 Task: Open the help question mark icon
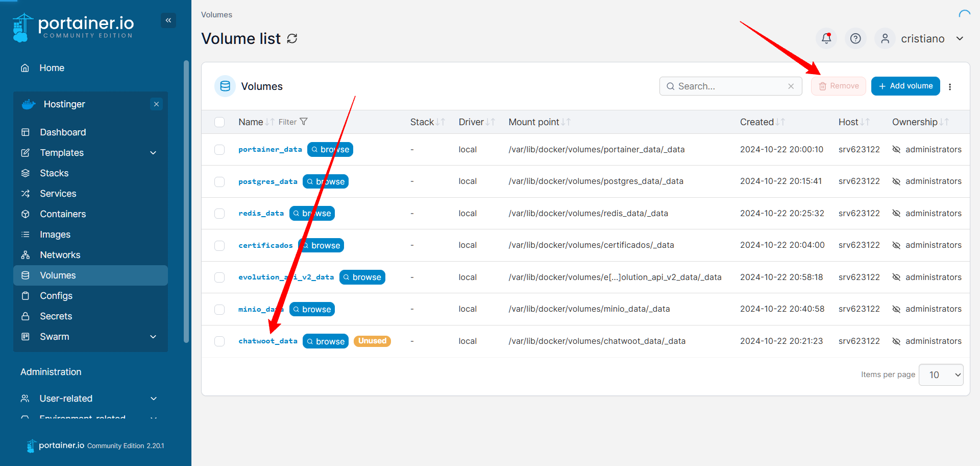point(855,38)
